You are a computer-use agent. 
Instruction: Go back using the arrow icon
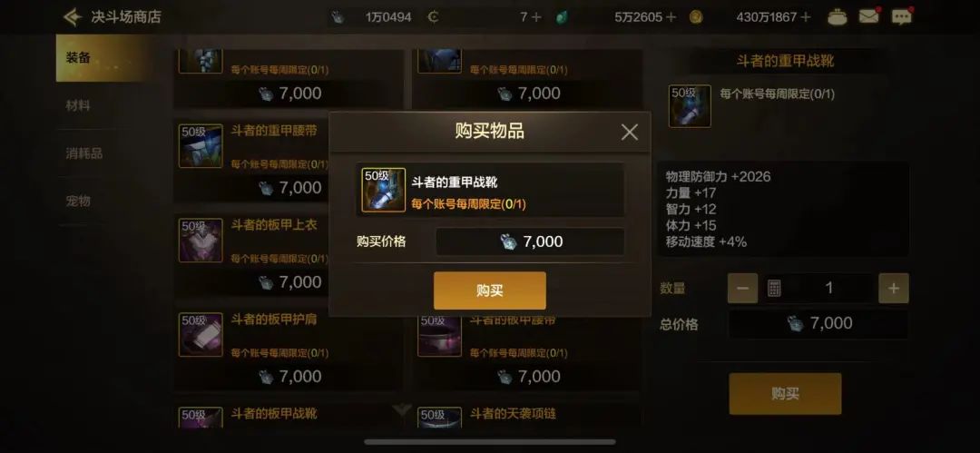(73, 17)
